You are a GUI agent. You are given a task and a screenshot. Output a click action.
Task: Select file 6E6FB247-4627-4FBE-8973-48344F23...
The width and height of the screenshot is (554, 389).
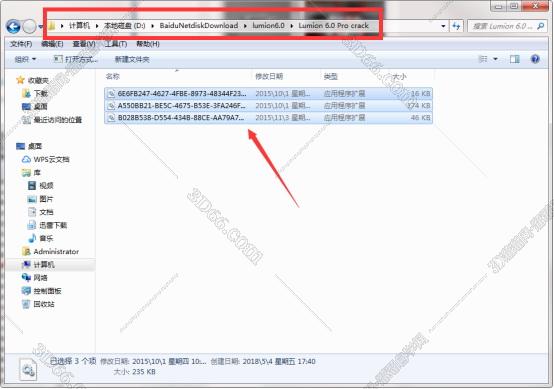[269, 94]
